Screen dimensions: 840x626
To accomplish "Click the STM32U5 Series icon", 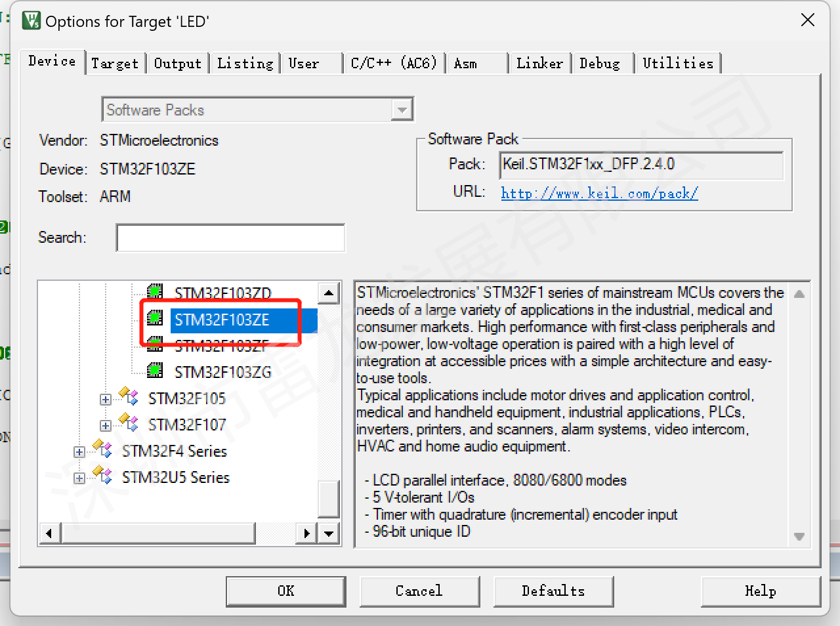I will coord(102,475).
